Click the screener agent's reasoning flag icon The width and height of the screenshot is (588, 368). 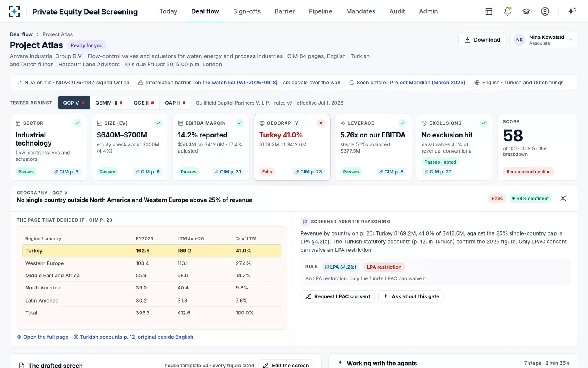(x=305, y=222)
